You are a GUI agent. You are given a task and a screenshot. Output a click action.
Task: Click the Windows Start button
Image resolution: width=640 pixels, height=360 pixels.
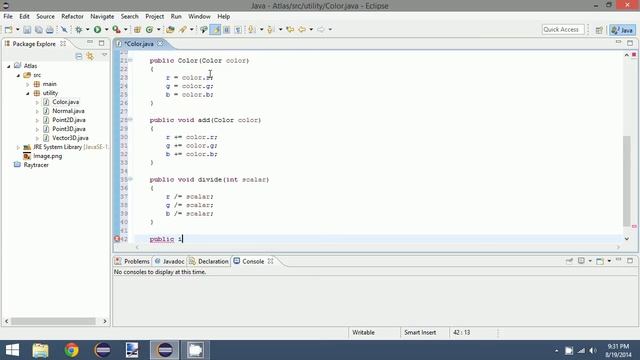coord(12,350)
